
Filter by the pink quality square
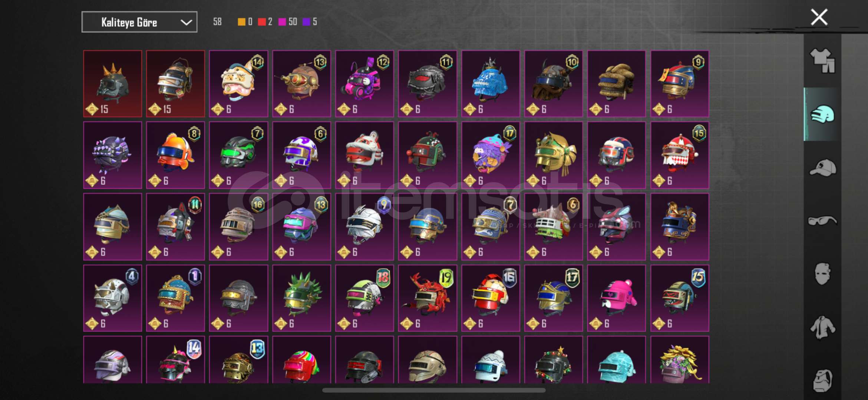coord(282,22)
